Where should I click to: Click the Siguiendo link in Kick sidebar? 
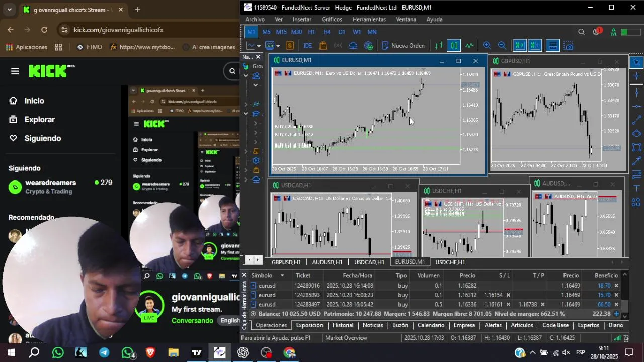42,138
